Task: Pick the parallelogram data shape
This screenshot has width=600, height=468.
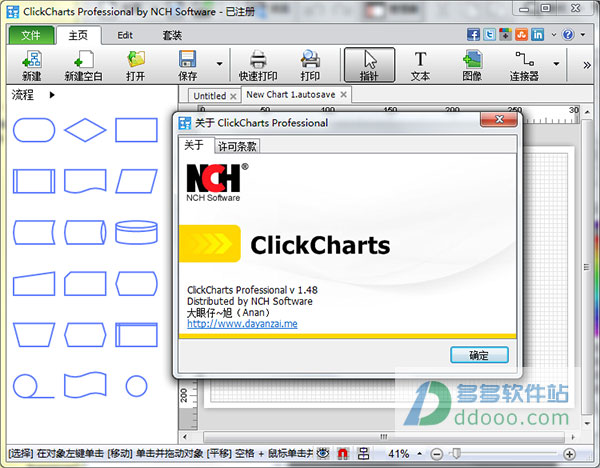Action: 136,181
